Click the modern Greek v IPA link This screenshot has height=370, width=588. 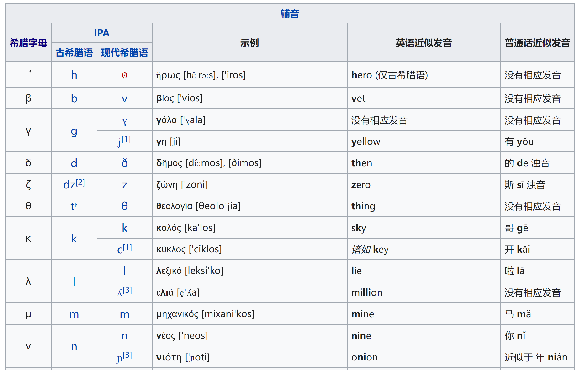125,99
